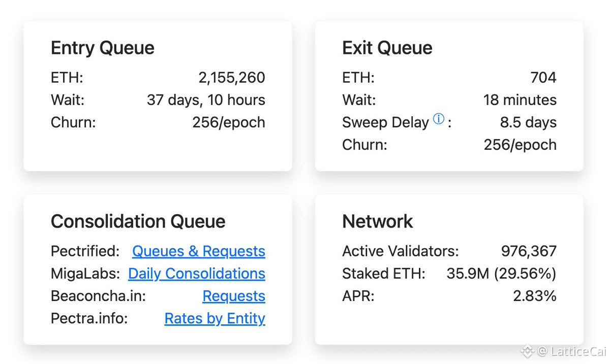Click the Network card heading
The width and height of the screenshot is (610, 364).
[x=378, y=222]
